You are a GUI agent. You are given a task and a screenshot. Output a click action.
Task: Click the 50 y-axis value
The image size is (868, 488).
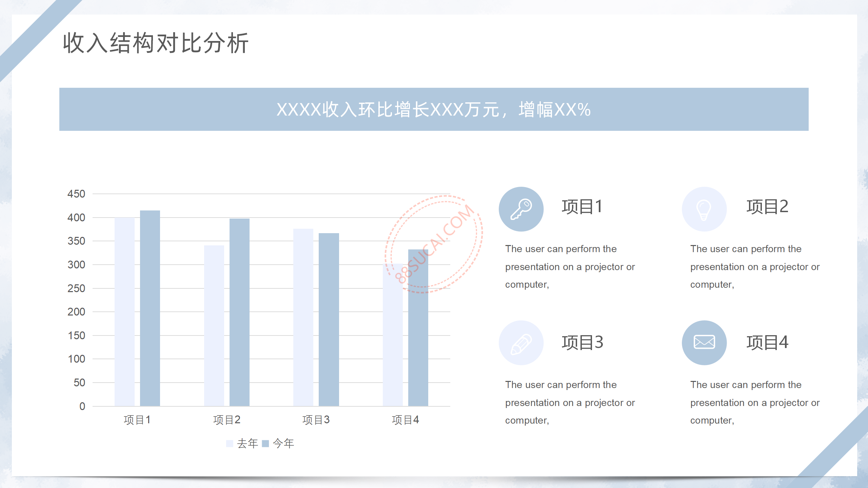[x=79, y=383]
